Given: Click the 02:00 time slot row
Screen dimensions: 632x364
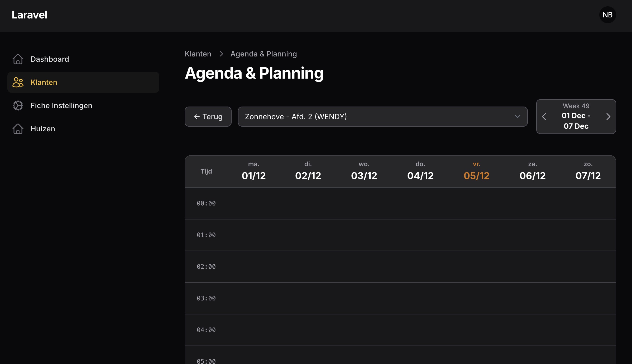Looking at the screenshot, I should click(400, 267).
